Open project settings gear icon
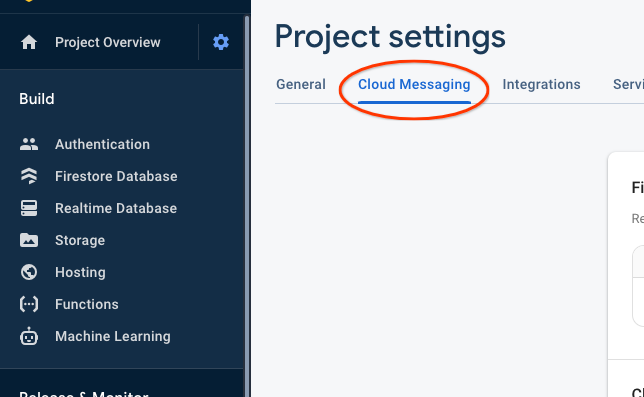644x397 pixels. [221, 42]
